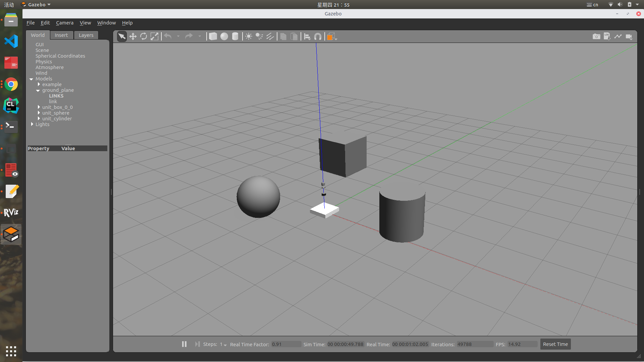Insert a box shape from toolbar

tap(213, 37)
